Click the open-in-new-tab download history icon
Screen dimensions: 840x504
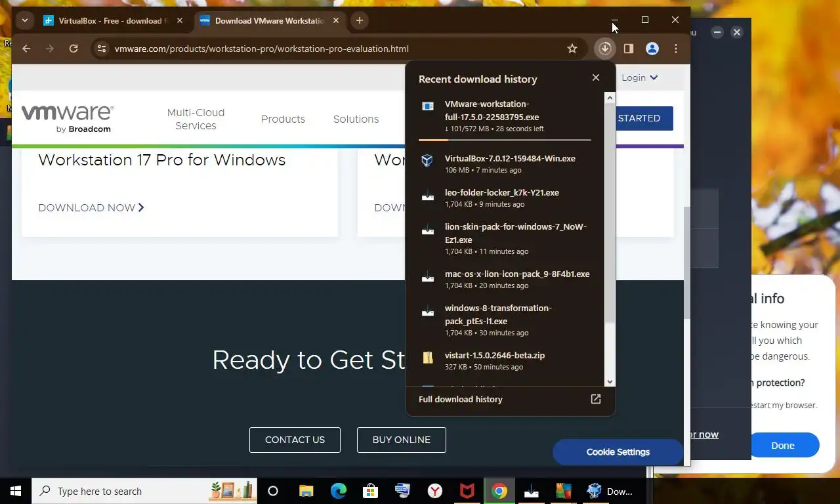(596, 399)
